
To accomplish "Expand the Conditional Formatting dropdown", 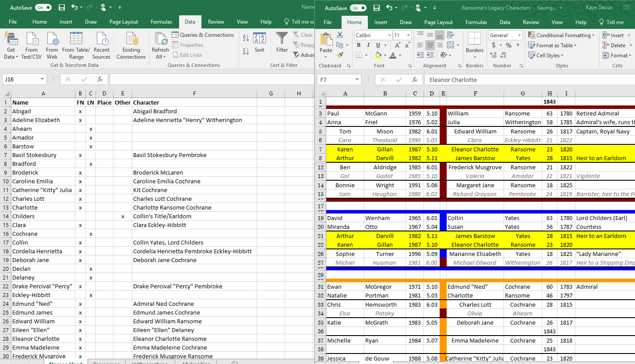I will [561, 35].
